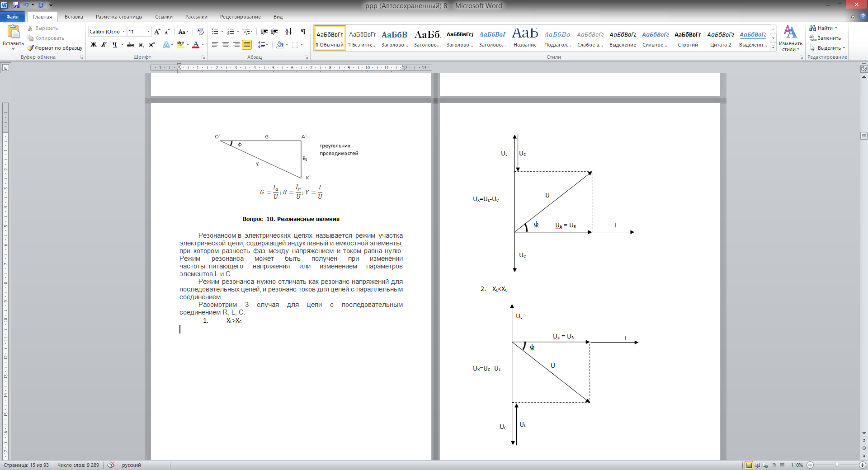Toggle bold (Ж) formatting
Image resolution: width=868 pixels, height=470 pixels.
coord(94,45)
